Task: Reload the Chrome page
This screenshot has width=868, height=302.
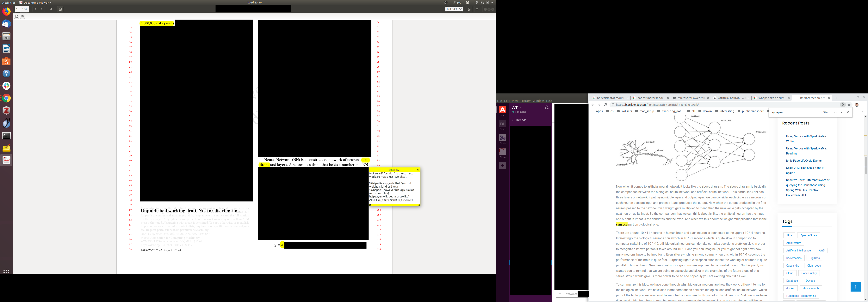Action: [x=605, y=105]
